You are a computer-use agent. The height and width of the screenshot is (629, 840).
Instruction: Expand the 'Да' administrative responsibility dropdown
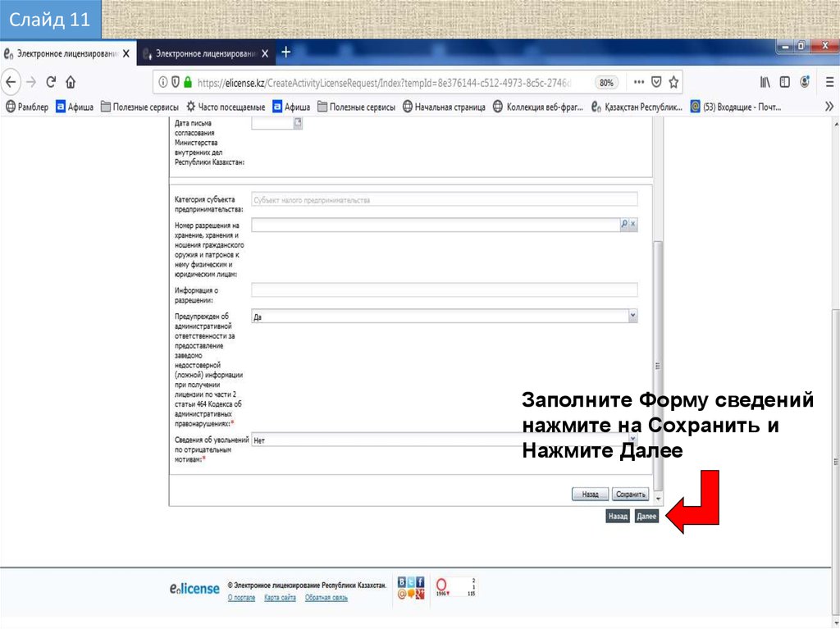632,315
